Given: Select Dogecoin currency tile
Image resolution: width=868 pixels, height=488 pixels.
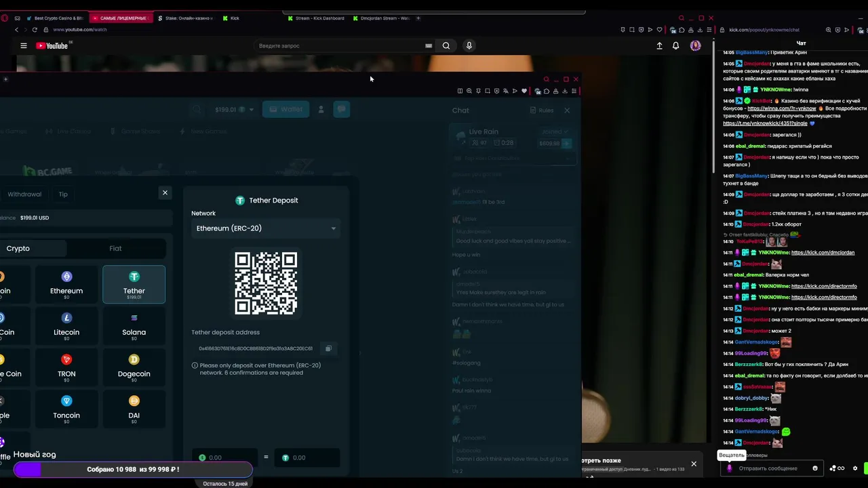Looking at the screenshot, I should (134, 367).
